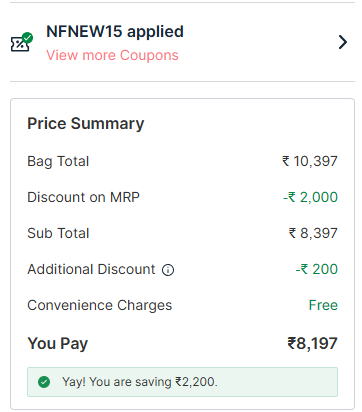The height and width of the screenshot is (412, 362).
Task: Click the Convenience Charges label
Action: point(100,306)
